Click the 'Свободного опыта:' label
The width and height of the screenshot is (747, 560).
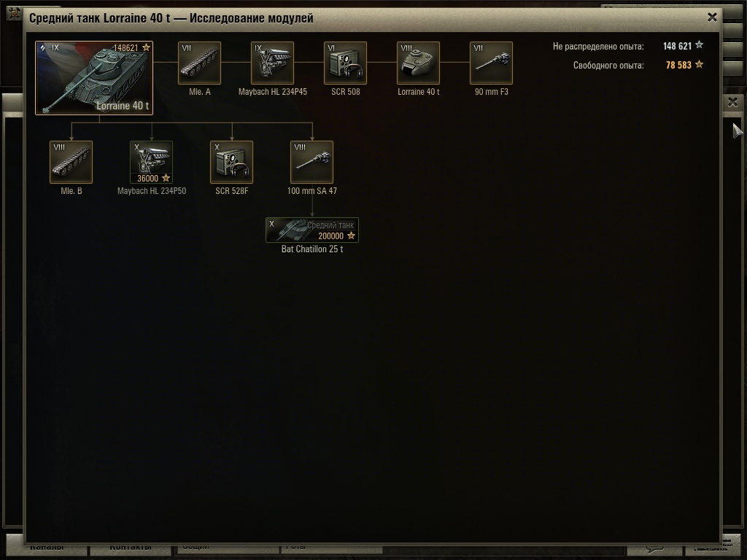tap(608, 66)
